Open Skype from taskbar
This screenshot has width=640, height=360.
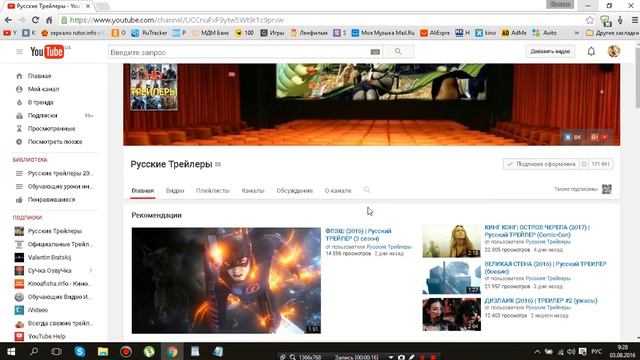tap(80, 351)
